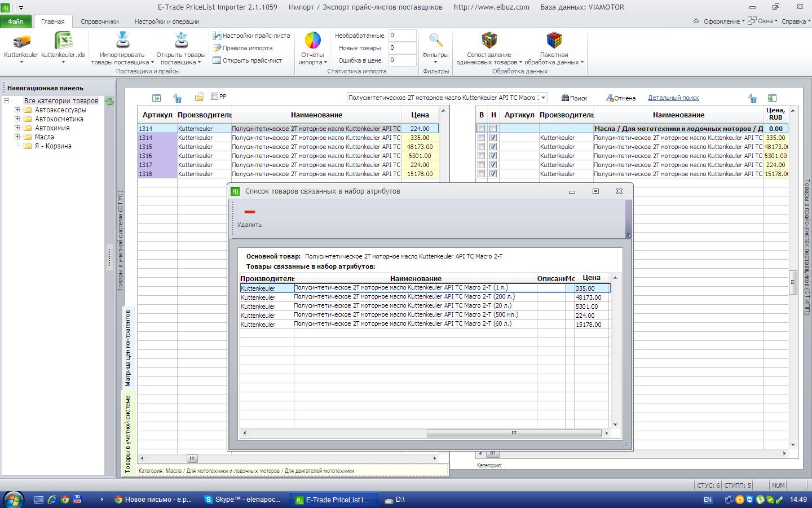Expand the Автохимия category node
This screenshot has width=812, height=508.
pyautogui.click(x=17, y=128)
